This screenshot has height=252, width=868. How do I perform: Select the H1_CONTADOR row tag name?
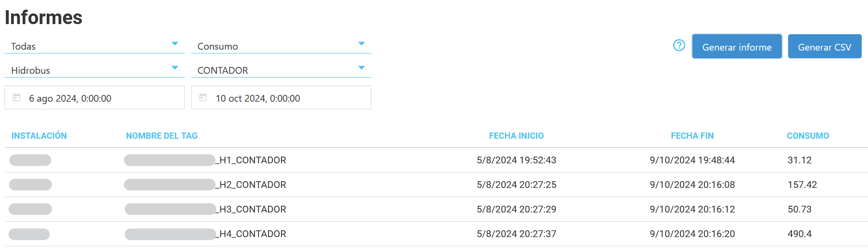click(x=252, y=160)
